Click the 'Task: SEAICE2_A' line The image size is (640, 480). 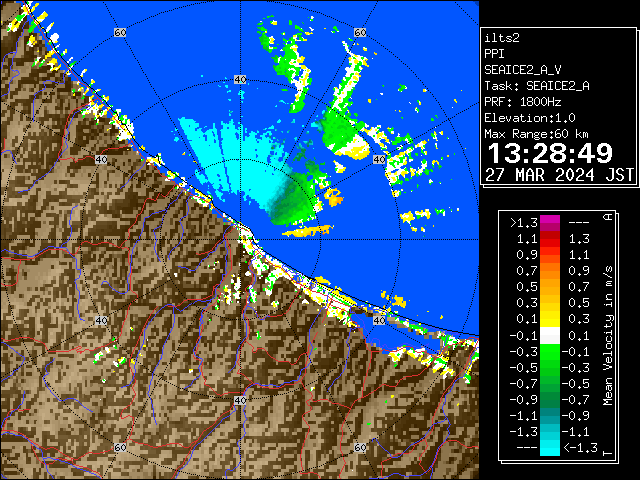pos(537,86)
